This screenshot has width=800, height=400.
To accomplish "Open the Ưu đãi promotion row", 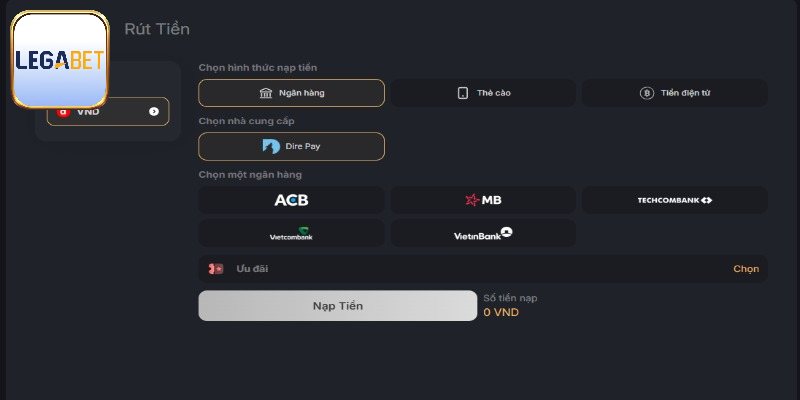I will 483,269.
